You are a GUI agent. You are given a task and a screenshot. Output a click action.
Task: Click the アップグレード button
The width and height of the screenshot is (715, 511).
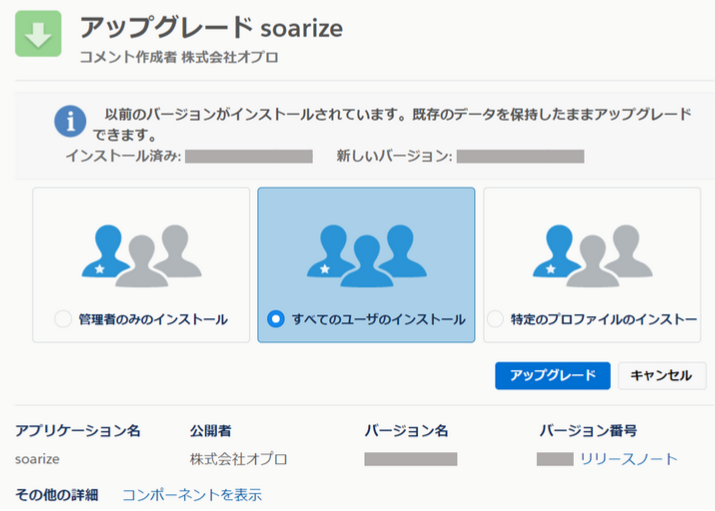(x=552, y=375)
